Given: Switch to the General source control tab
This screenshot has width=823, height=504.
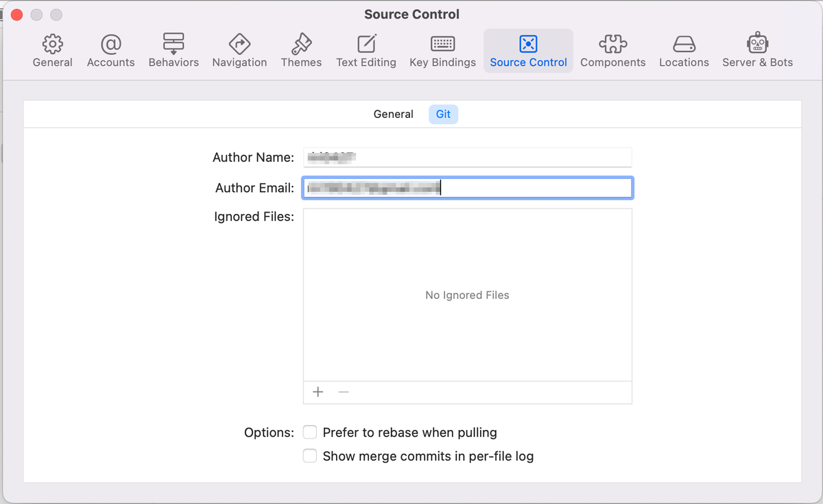Looking at the screenshot, I should click(393, 115).
